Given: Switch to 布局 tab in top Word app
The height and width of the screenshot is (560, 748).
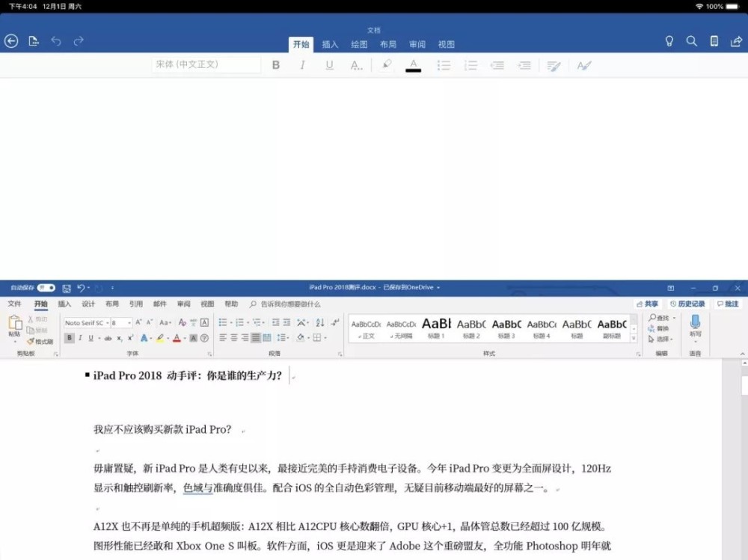Looking at the screenshot, I should pos(388,44).
